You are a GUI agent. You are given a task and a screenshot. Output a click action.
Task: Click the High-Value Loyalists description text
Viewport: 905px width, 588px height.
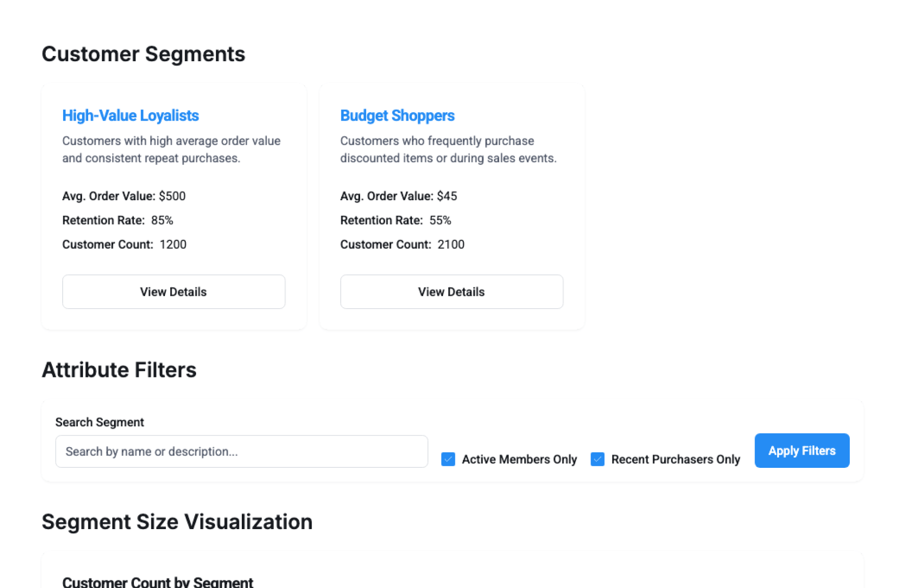click(x=171, y=149)
